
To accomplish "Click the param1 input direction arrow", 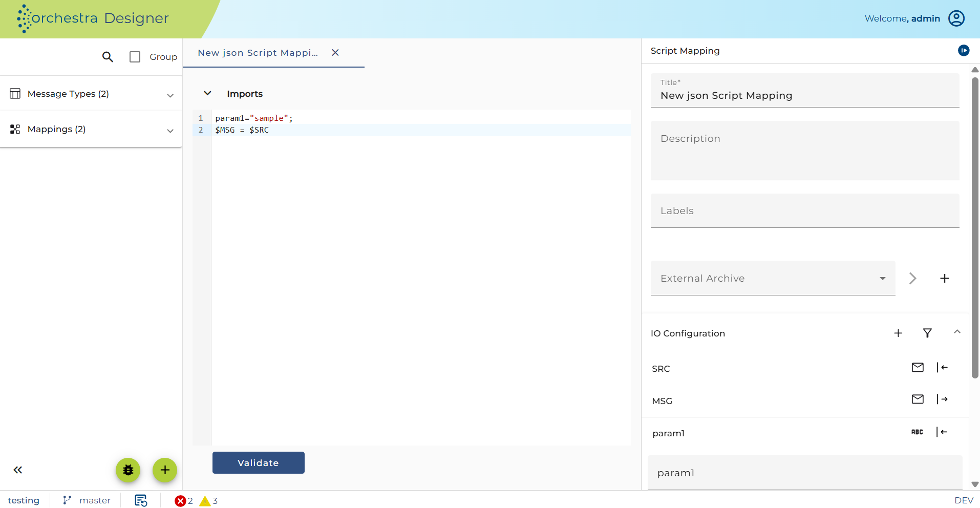I will (942, 432).
